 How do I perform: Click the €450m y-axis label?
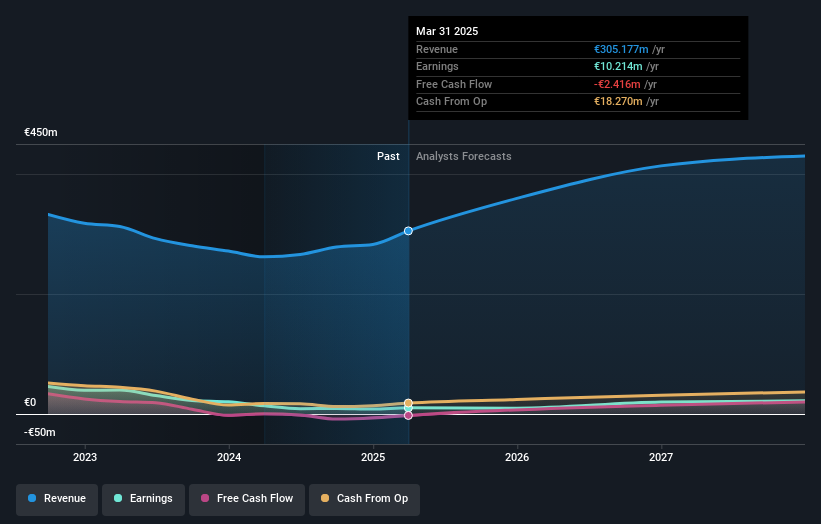[x=41, y=132]
